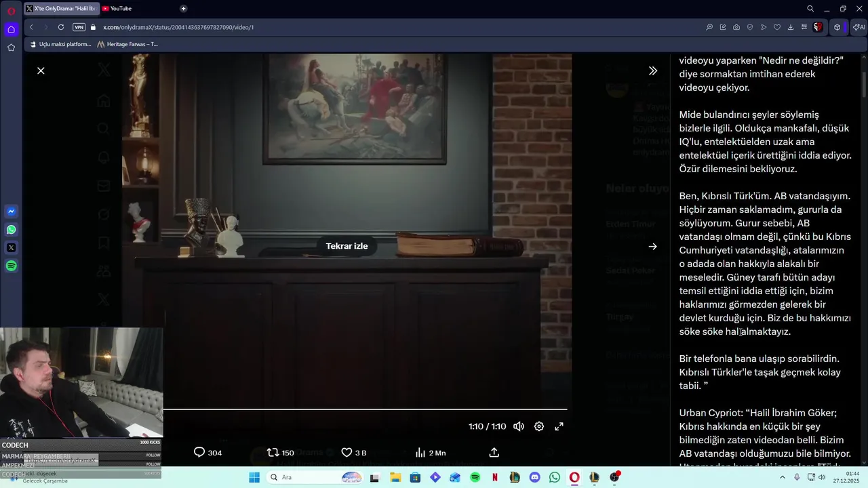Open replies via the 304 comment icon
Viewport: 868px width, 488px height.
208,452
